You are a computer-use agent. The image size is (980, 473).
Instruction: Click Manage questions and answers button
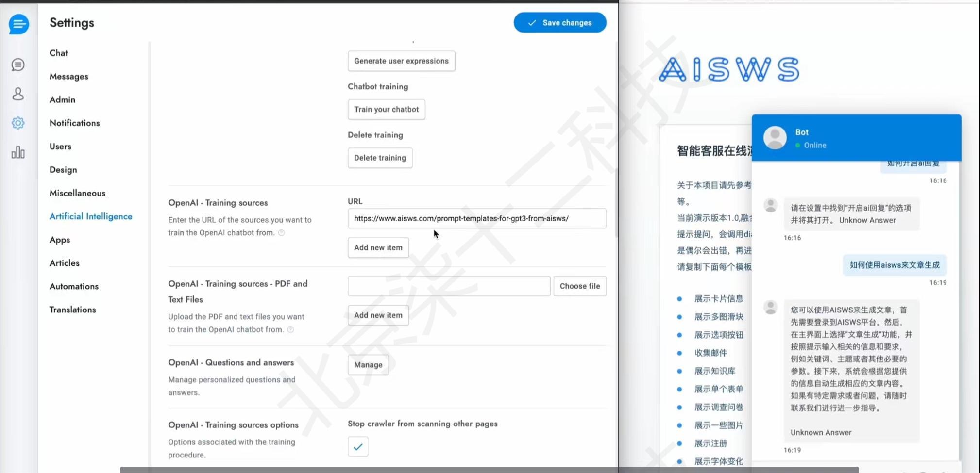(x=368, y=365)
